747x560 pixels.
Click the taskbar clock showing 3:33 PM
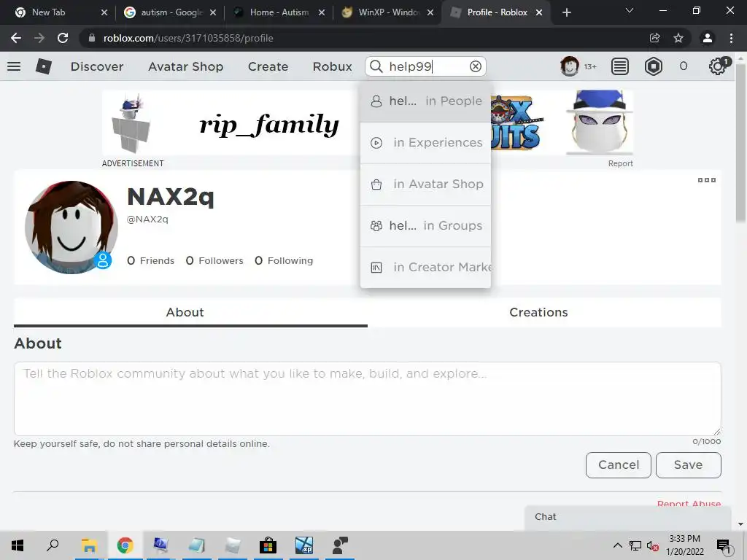(x=684, y=545)
